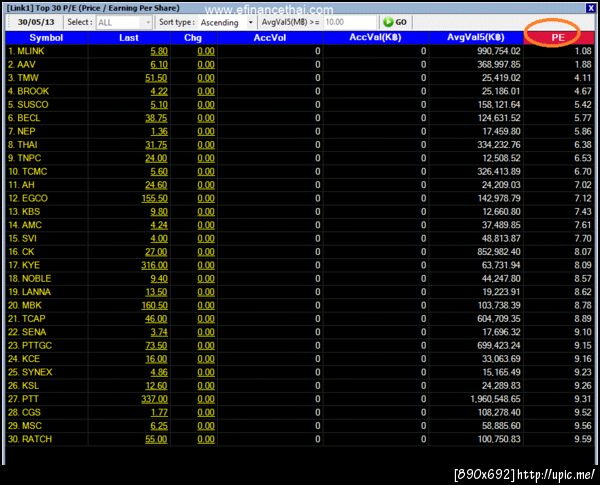The height and width of the screenshot is (485, 600).
Task: Click RATCH last price 55.00
Action: coord(156,440)
